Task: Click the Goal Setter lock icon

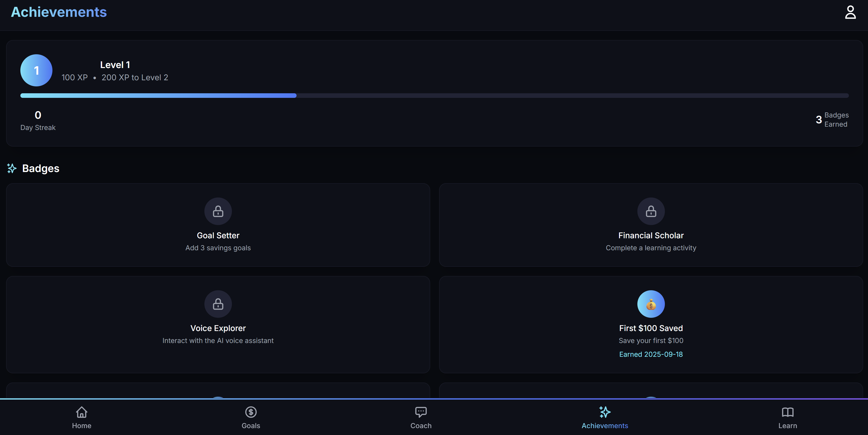Action: click(x=218, y=212)
